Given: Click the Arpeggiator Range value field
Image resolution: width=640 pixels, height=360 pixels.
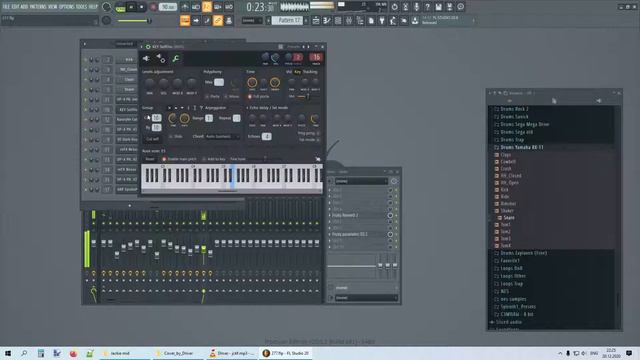Looking at the screenshot, I should (x=209, y=118).
